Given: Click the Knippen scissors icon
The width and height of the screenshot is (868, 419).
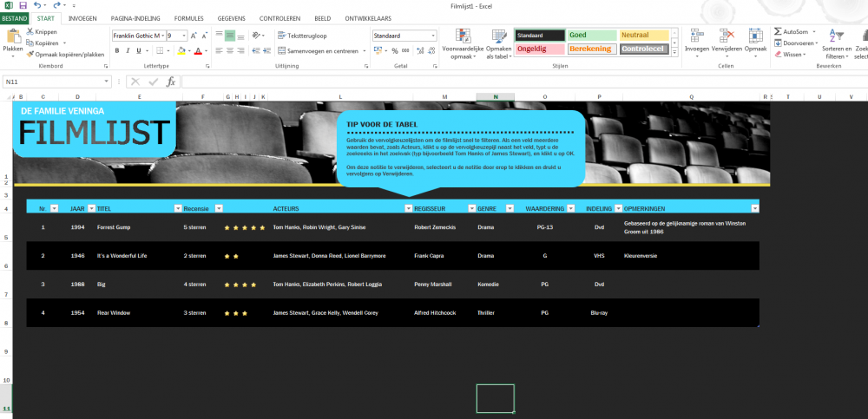Looking at the screenshot, I should coord(30,32).
